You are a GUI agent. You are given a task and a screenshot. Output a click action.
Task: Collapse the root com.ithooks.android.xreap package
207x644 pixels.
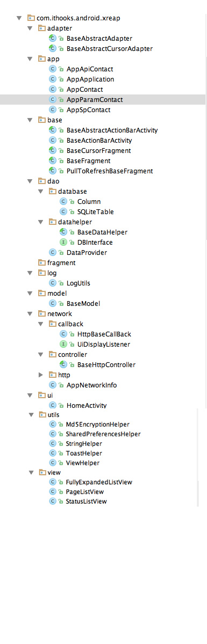point(20,18)
